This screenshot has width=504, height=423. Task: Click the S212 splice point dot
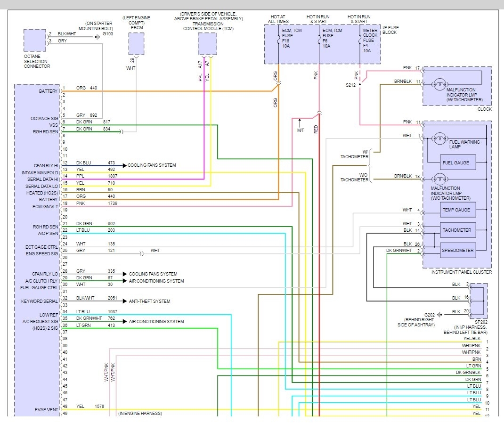coord(359,85)
